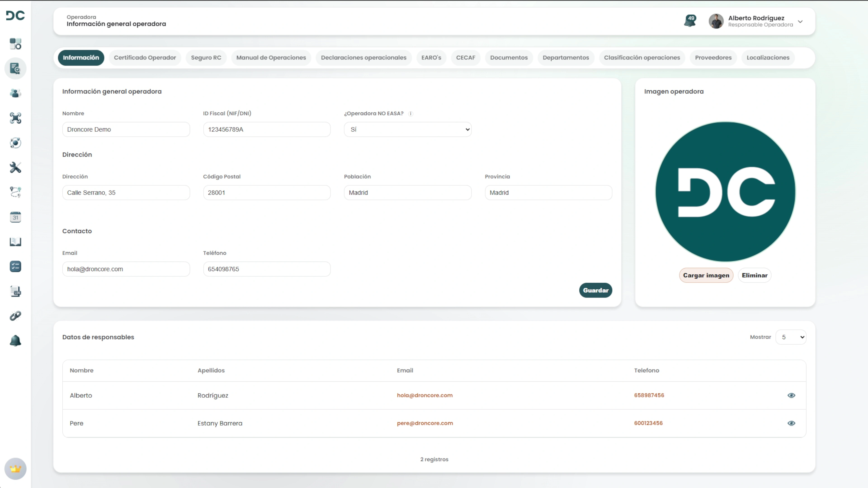Open the flight route waypoints icon

(16, 192)
